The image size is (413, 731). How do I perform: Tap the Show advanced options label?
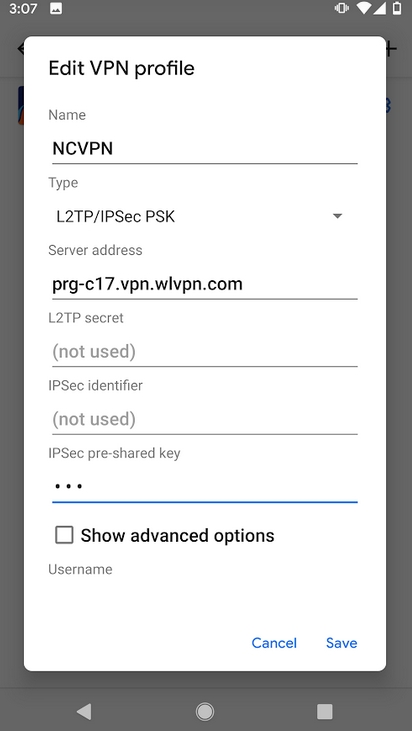(x=178, y=535)
